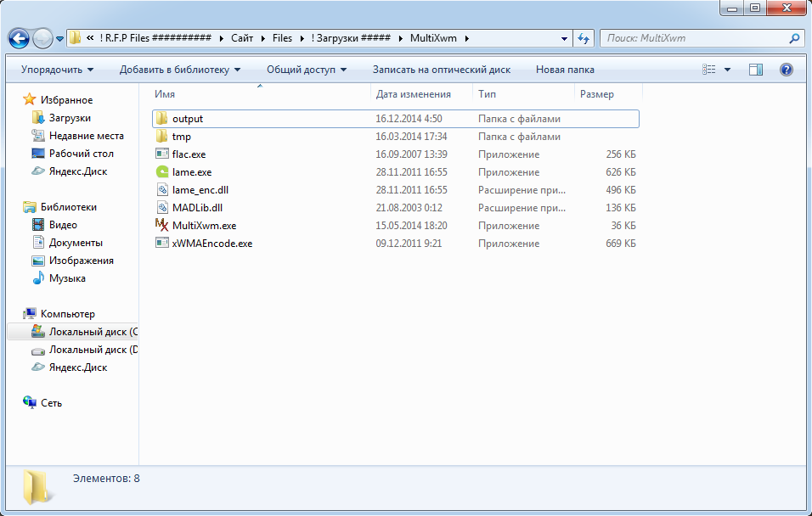Expand arrow after 'Files' breadcrumb

click(302, 38)
